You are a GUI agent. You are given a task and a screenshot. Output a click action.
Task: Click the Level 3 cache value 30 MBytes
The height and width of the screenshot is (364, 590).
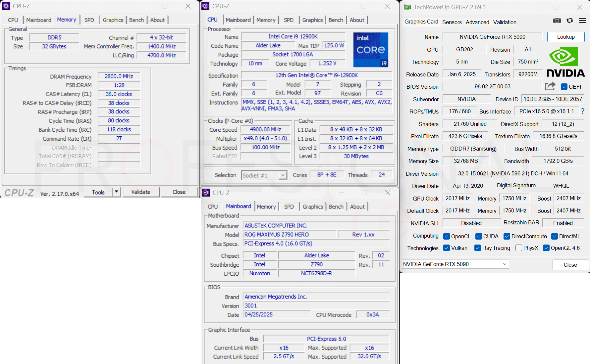click(x=356, y=156)
